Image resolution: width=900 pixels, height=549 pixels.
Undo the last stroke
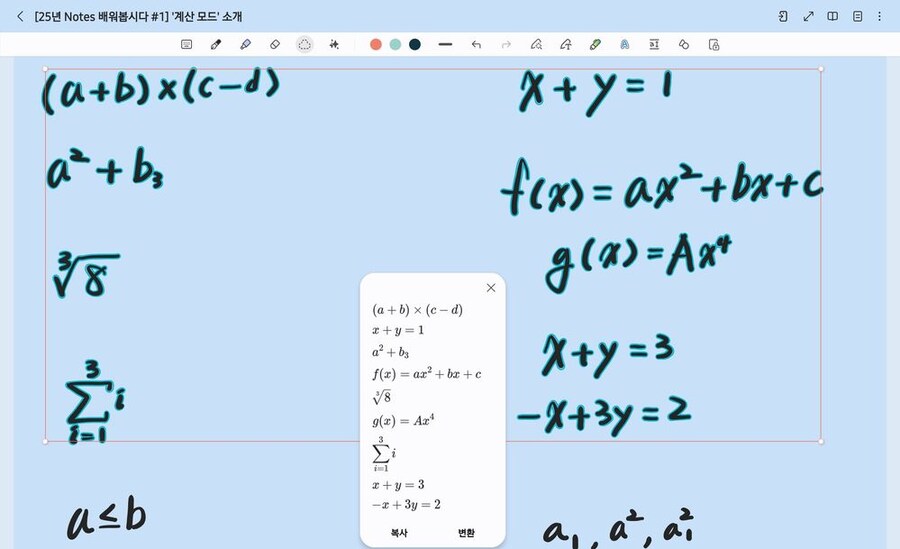click(476, 44)
